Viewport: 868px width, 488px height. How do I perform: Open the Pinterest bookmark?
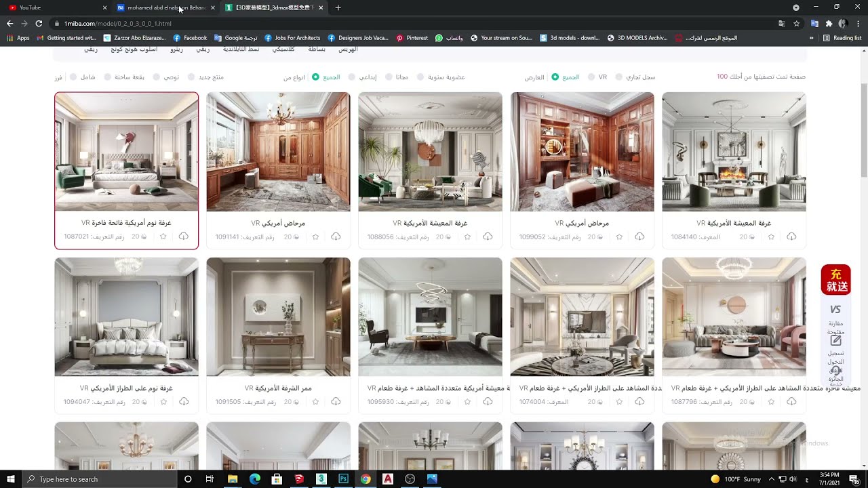[x=412, y=38]
